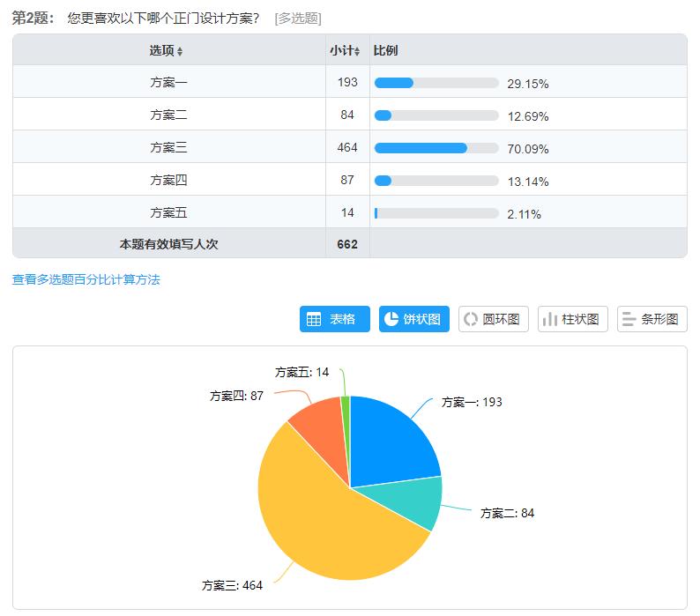The width and height of the screenshot is (700, 616).
Task: Click the 方案四 table row label
Action: pos(168,181)
